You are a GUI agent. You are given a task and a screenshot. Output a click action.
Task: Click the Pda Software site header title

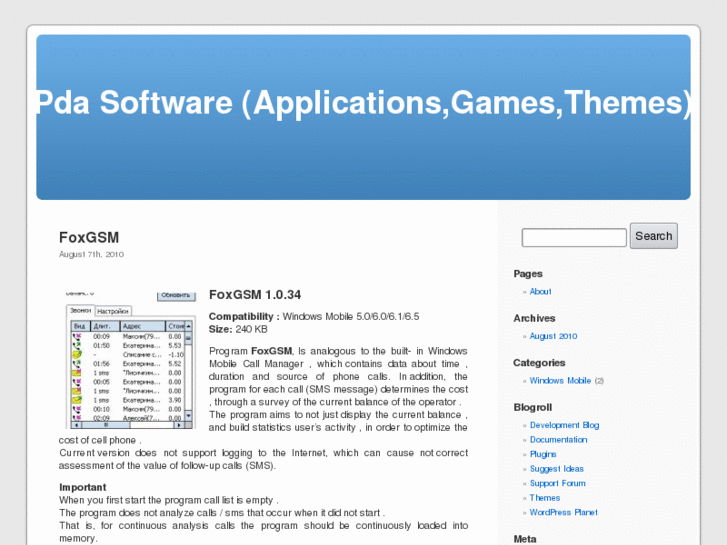(364, 103)
